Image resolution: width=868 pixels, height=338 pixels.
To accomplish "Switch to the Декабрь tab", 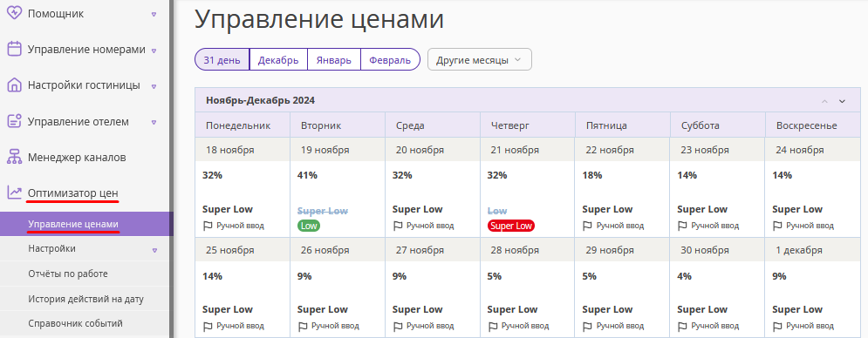I will [x=278, y=60].
